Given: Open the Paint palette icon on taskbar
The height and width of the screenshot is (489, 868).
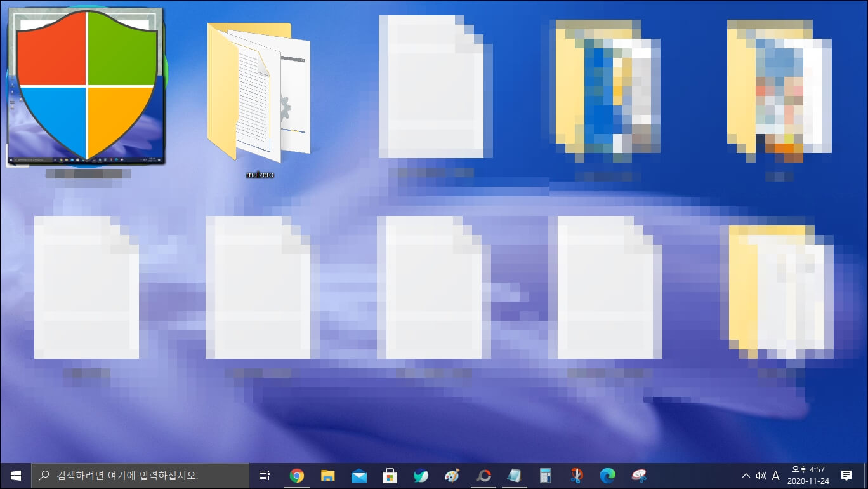Looking at the screenshot, I should pos(452,475).
